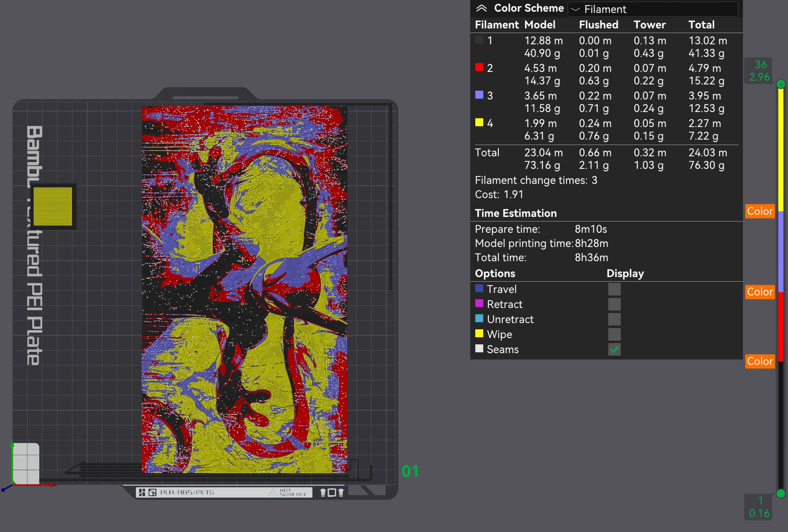Screen dimensions: 788x532
Task: Enable the Wipe display checkbox
Action: click(614, 334)
